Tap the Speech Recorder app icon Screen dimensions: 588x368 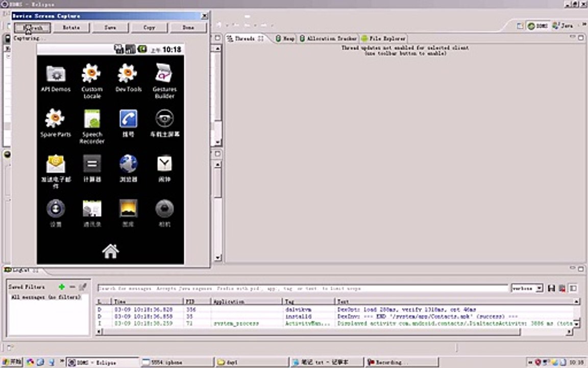pos(92,119)
